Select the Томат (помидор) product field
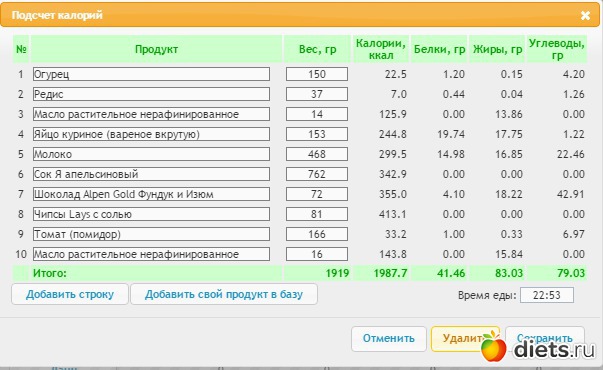This screenshot has width=603, height=370. point(151,234)
